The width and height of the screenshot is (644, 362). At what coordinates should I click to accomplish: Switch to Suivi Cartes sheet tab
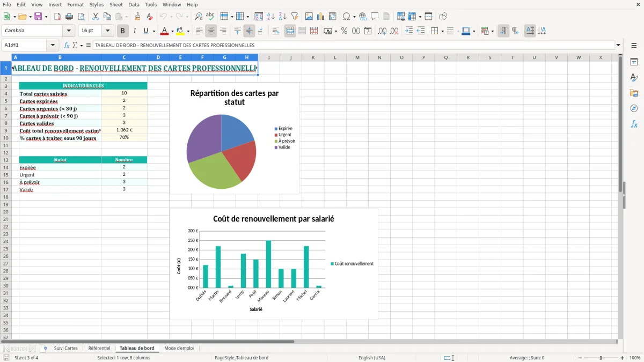pyautogui.click(x=66, y=349)
